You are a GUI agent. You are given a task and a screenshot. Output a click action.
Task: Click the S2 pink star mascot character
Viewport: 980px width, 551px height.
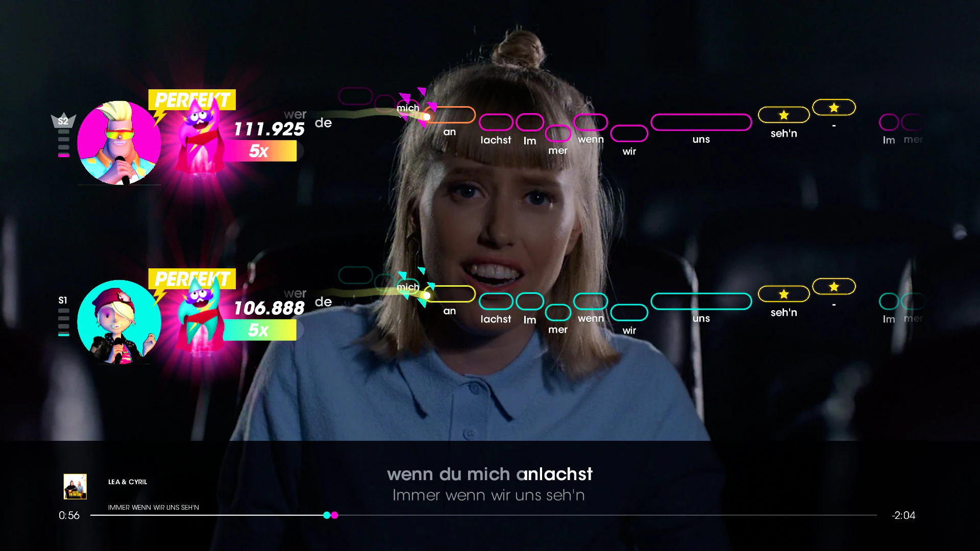pyautogui.click(x=200, y=138)
